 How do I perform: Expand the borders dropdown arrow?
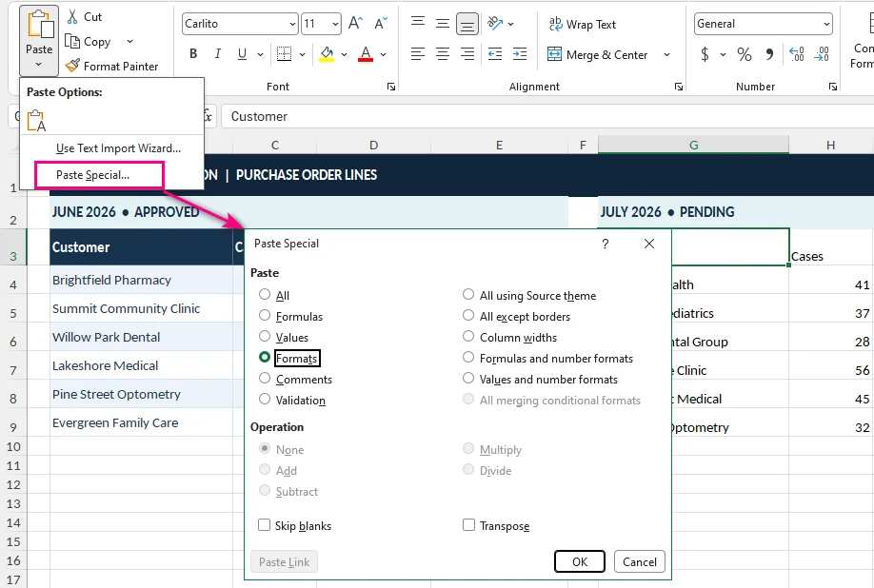click(x=302, y=54)
